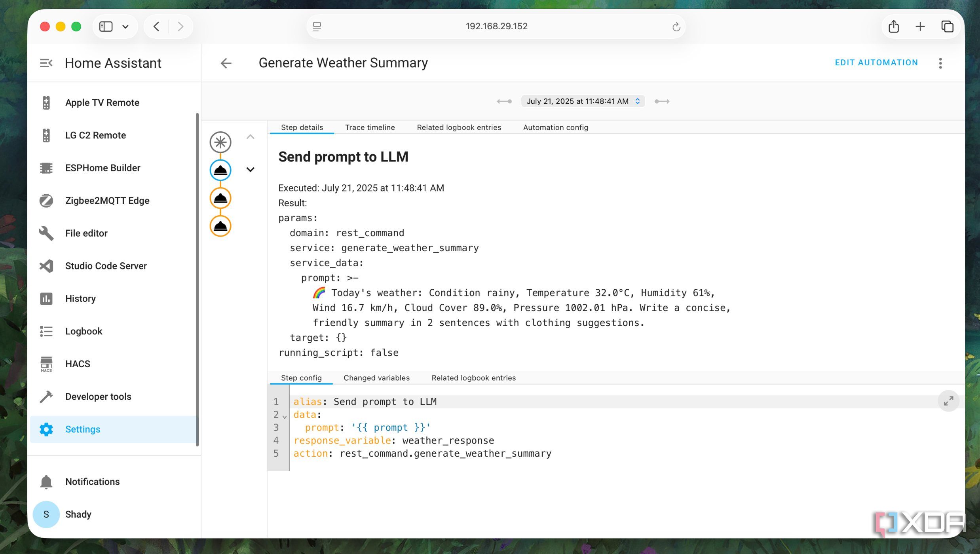Open HACS store panel
Screen dimensions: 980x554
(x=113, y=364)
